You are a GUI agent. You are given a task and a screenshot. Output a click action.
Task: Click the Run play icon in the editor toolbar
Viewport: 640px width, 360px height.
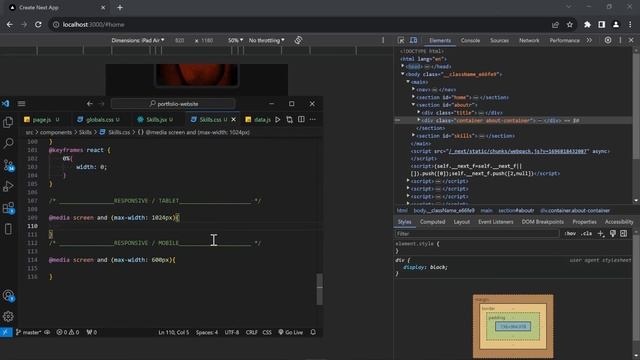pyautogui.click(x=278, y=120)
